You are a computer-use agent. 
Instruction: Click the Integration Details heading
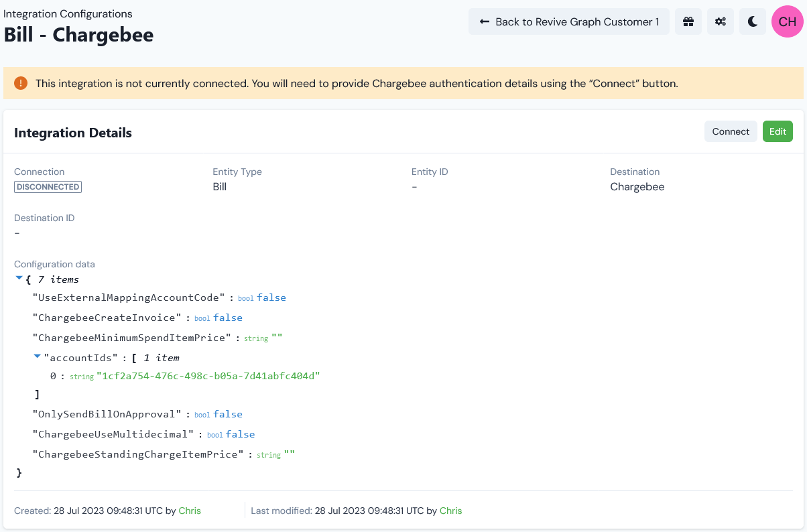[73, 133]
